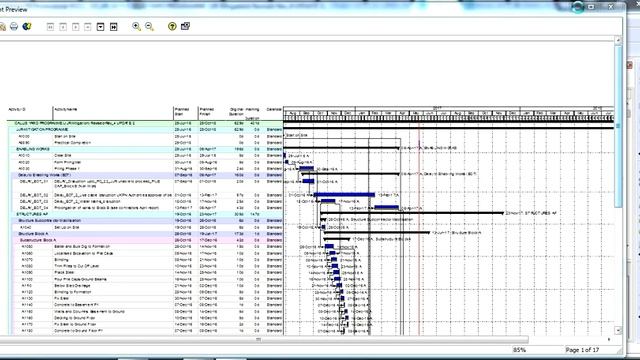This screenshot has height=360, width=640.
Task: Click the Original Duration column header
Action: click(236, 111)
